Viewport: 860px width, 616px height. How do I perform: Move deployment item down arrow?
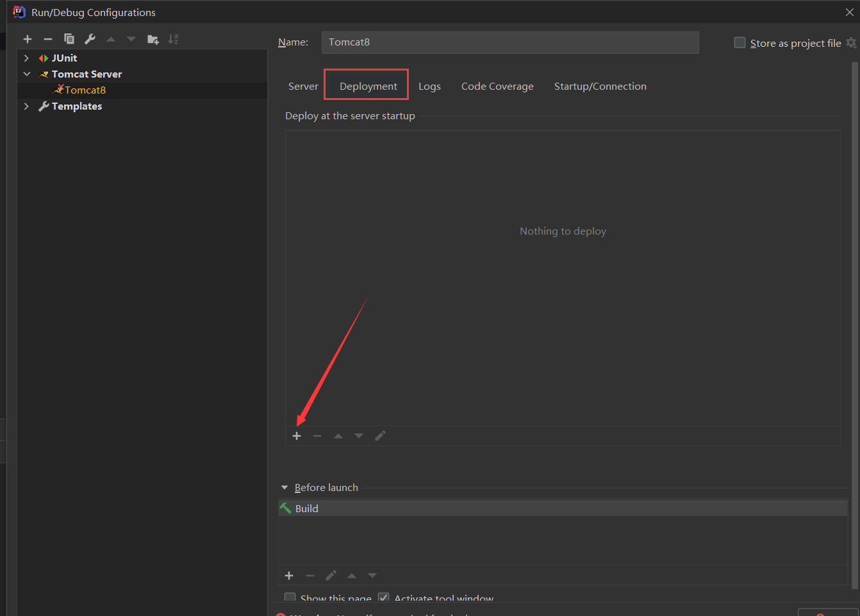pos(359,436)
